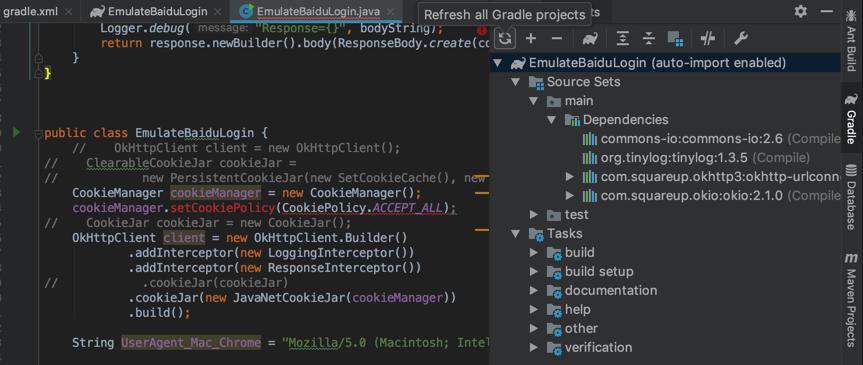Fold the EmulateBaiduLogin class in the gutter
The width and height of the screenshot is (863, 365).
coord(38,133)
